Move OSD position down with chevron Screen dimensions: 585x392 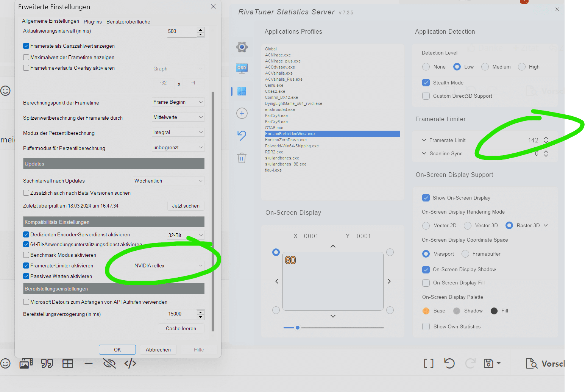333,316
